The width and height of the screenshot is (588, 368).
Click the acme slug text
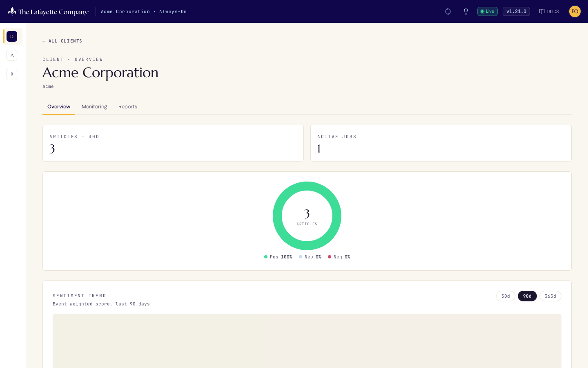click(48, 86)
